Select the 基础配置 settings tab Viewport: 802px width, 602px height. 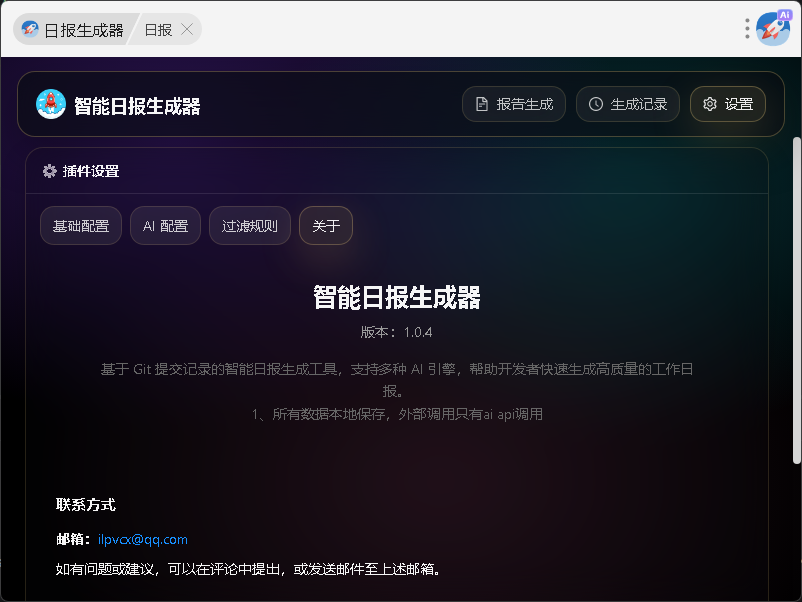pos(81,226)
